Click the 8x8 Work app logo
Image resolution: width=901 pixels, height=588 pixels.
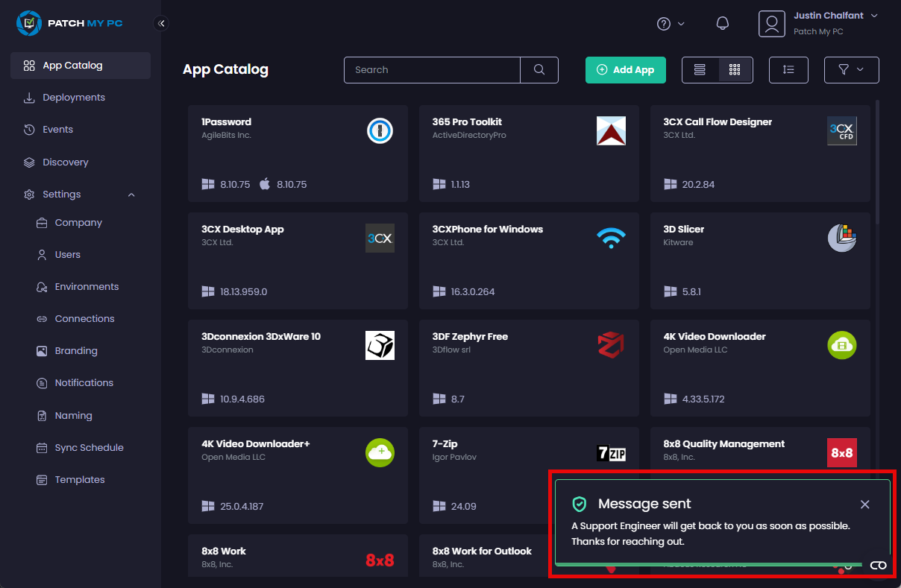coord(380,560)
